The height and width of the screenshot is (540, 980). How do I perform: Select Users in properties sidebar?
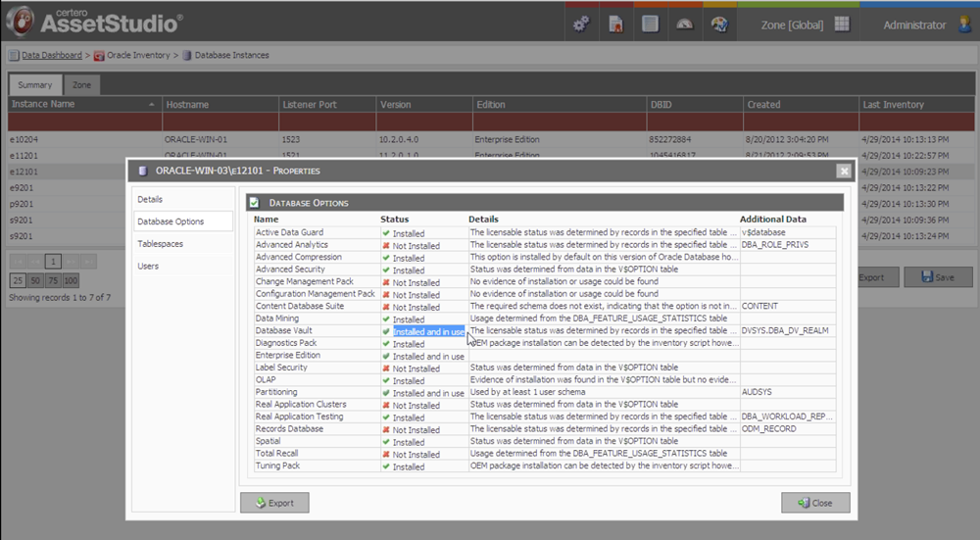(x=148, y=266)
